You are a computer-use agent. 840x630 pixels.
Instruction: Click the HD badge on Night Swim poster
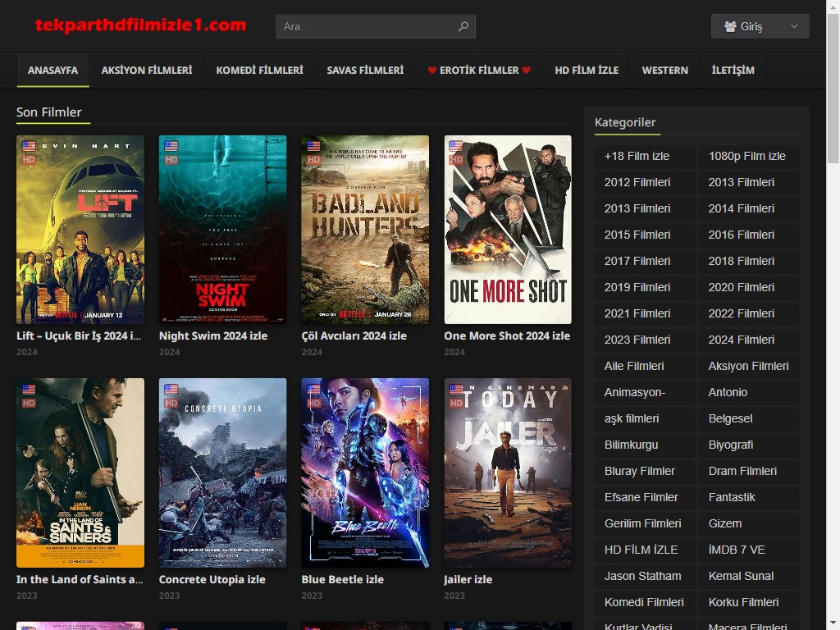click(171, 160)
